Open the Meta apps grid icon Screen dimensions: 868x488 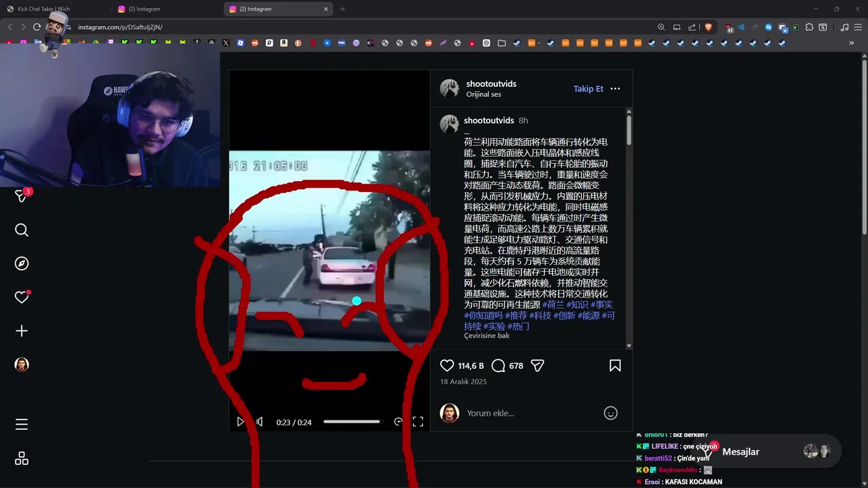point(22,459)
